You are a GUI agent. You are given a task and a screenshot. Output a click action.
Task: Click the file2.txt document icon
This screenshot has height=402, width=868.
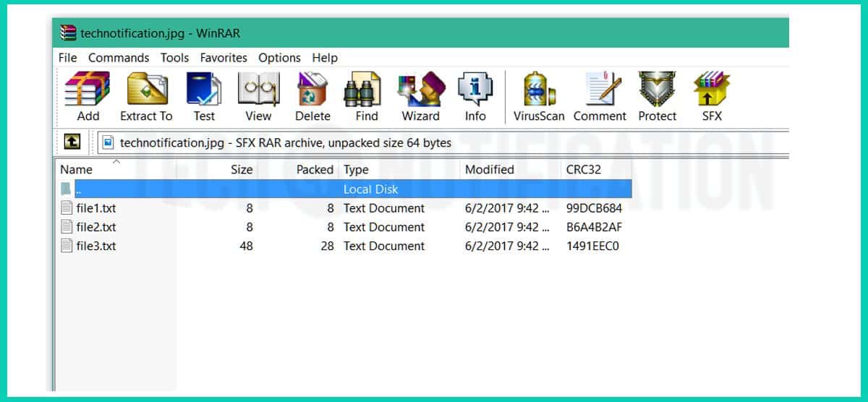[67, 227]
